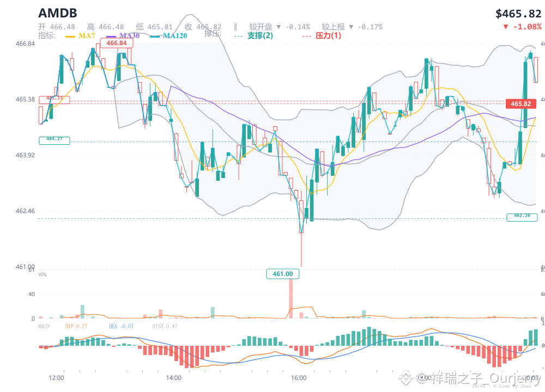This screenshot has width=545, height=392.
Task: Click the DIF 0.17 value
Action: [76, 326]
